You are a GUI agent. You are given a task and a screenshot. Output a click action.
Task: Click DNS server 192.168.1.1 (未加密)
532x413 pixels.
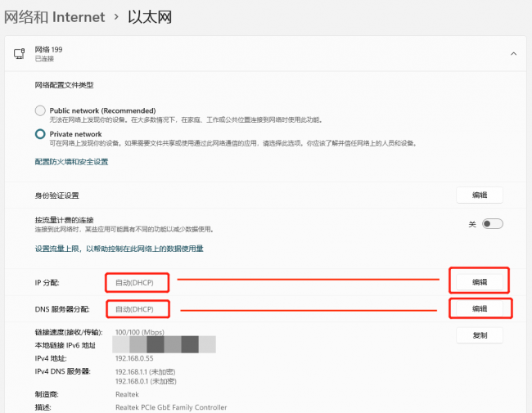[x=145, y=372]
